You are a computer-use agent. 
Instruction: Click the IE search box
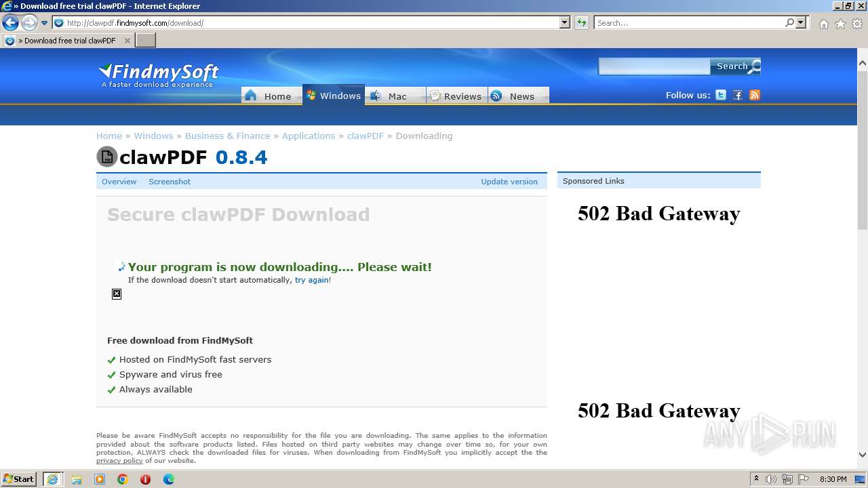click(689, 23)
